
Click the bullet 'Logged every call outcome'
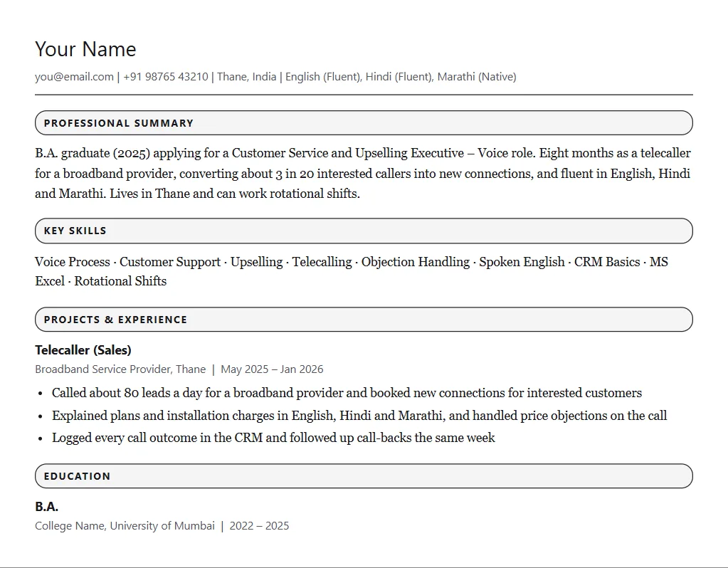point(273,438)
